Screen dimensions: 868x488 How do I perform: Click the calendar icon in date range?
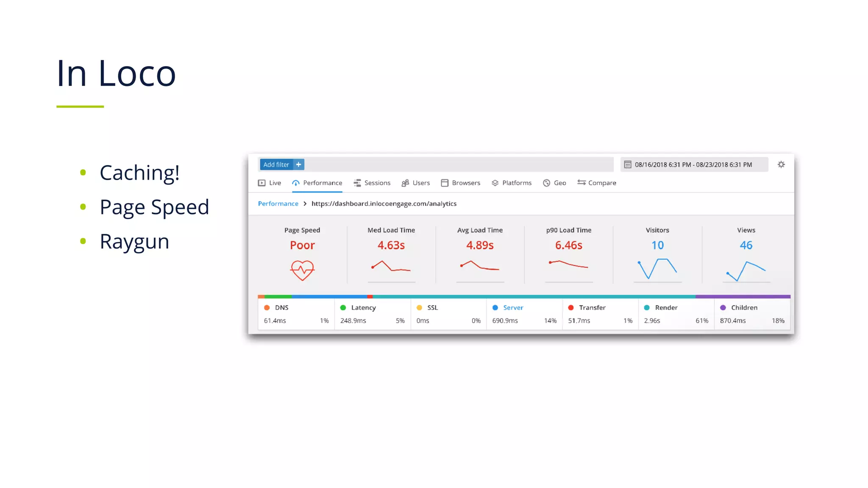click(x=628, y=164)
